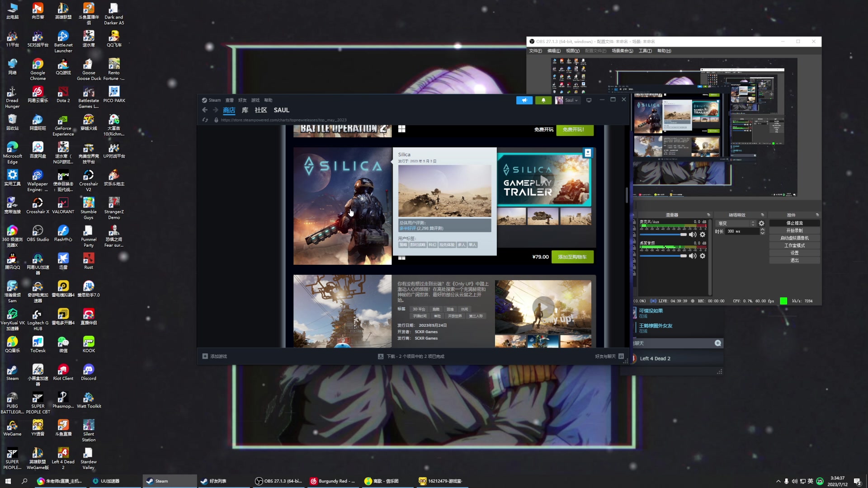The width and height of the screenshot is (868, 488).
Task: Open taskbar search icon
Action: [24, 481]
